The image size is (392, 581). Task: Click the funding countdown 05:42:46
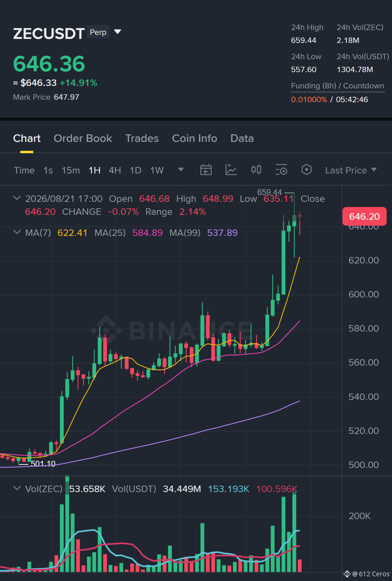click(352, 99)
